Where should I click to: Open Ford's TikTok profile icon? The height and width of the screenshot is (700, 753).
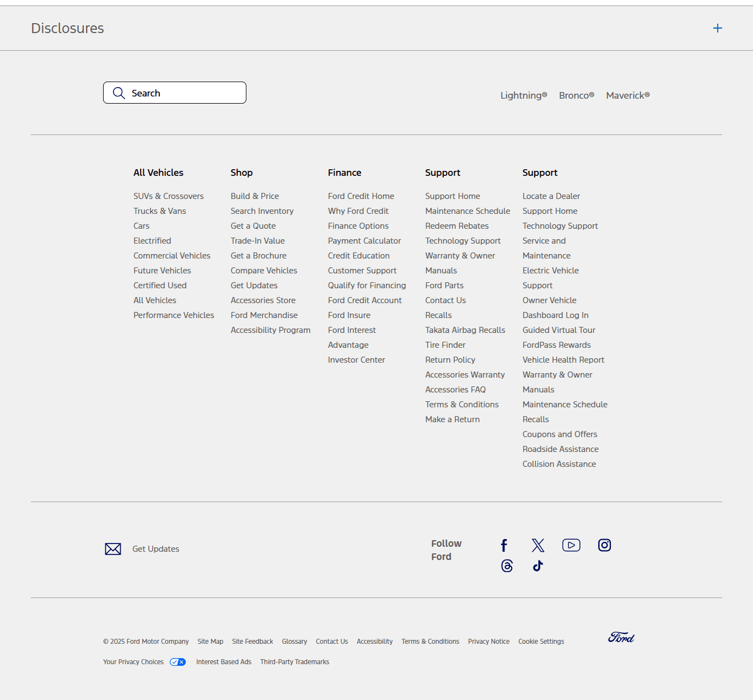[x=538, y=566]
